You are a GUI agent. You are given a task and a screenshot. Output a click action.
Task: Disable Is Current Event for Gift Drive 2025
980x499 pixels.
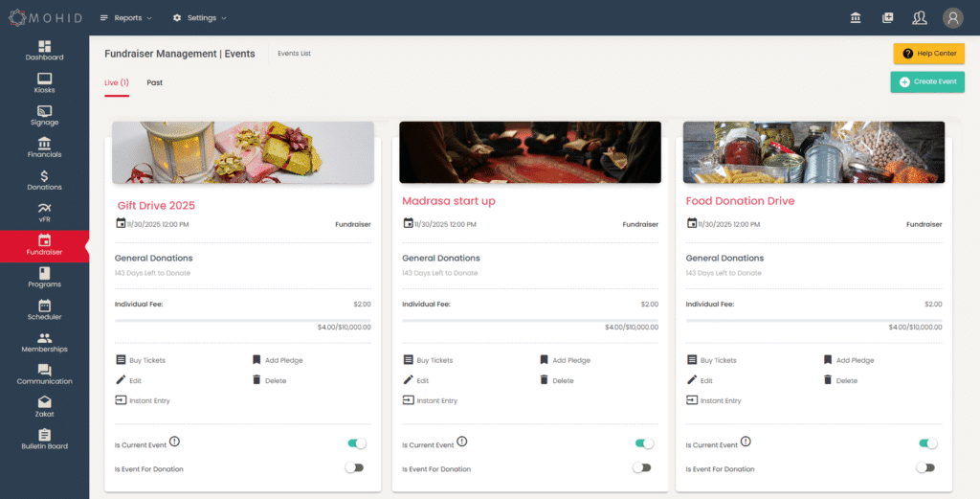[356, 443]
